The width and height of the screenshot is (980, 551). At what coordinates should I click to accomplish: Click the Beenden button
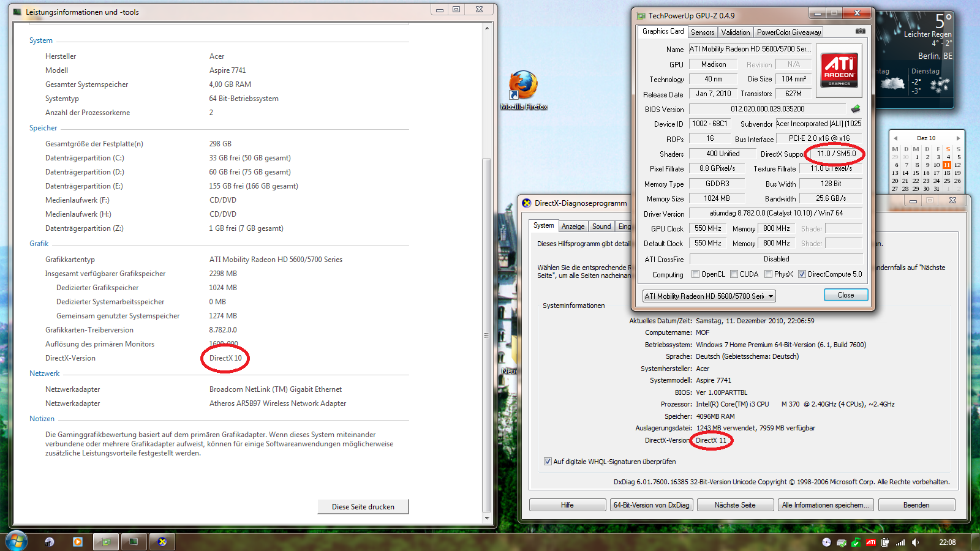pyautogui.click(x=916, y=505)
